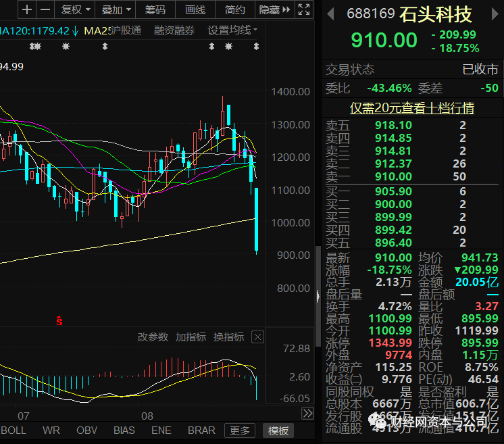Select the OBV indicator tab
504x444 pixels.
[x=86, y=430]
